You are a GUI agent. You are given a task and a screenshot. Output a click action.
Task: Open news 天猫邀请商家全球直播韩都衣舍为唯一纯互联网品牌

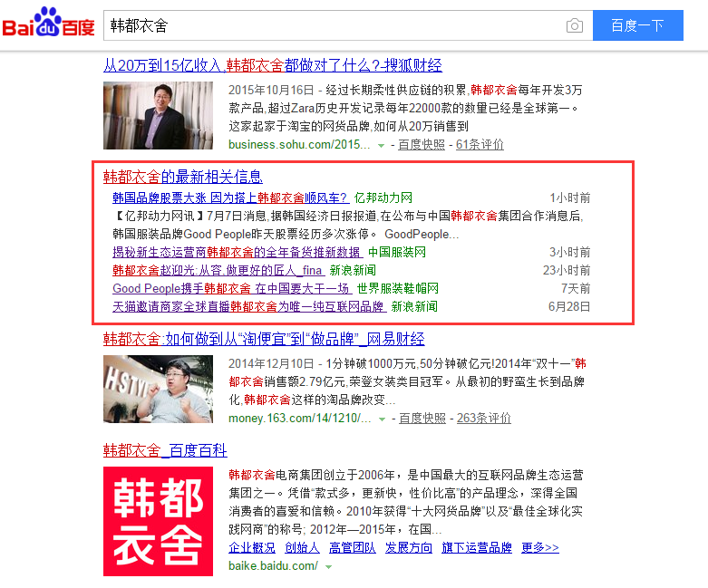[x=249, y=306]
